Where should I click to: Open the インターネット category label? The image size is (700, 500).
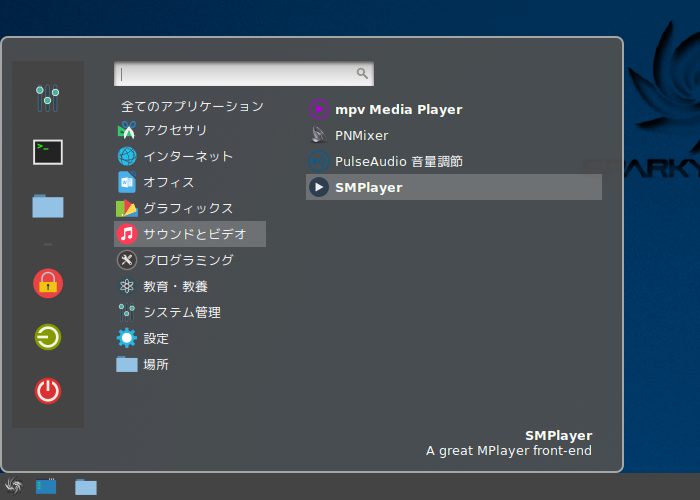pyautogui.click(x=188, y=156)
